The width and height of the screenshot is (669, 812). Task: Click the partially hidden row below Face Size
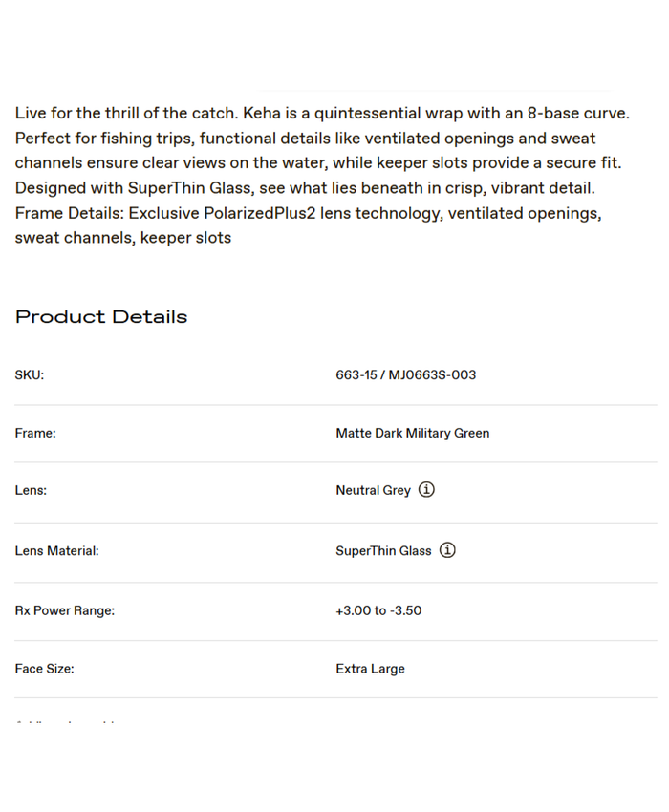(x=65, y=722)
